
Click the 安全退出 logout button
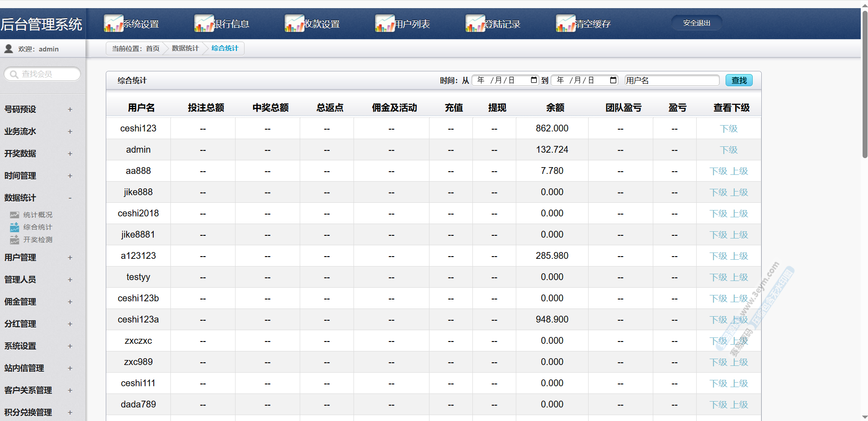(x=696, y=23)
